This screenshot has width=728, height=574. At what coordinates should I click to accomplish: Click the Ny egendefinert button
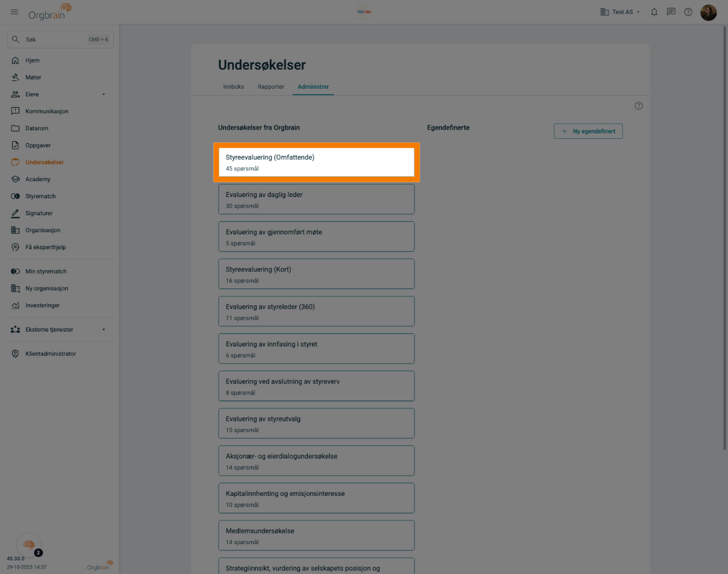tap(588, 131)
